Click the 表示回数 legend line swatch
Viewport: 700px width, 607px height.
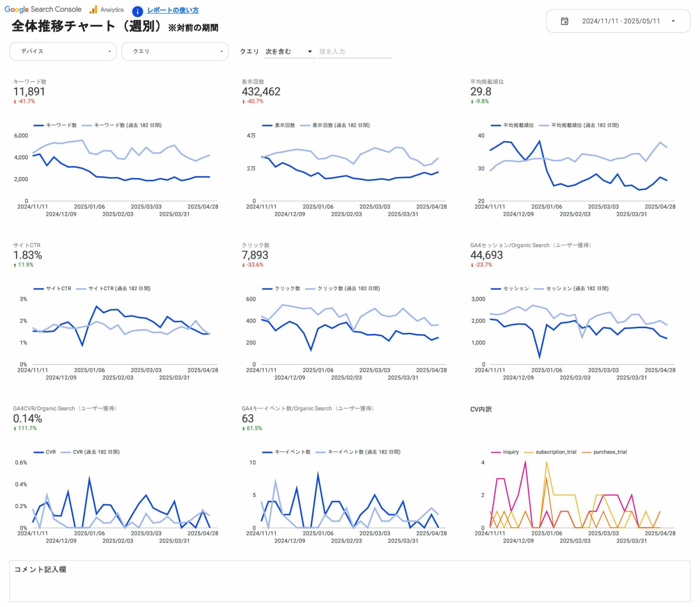[x=267, y=126]
